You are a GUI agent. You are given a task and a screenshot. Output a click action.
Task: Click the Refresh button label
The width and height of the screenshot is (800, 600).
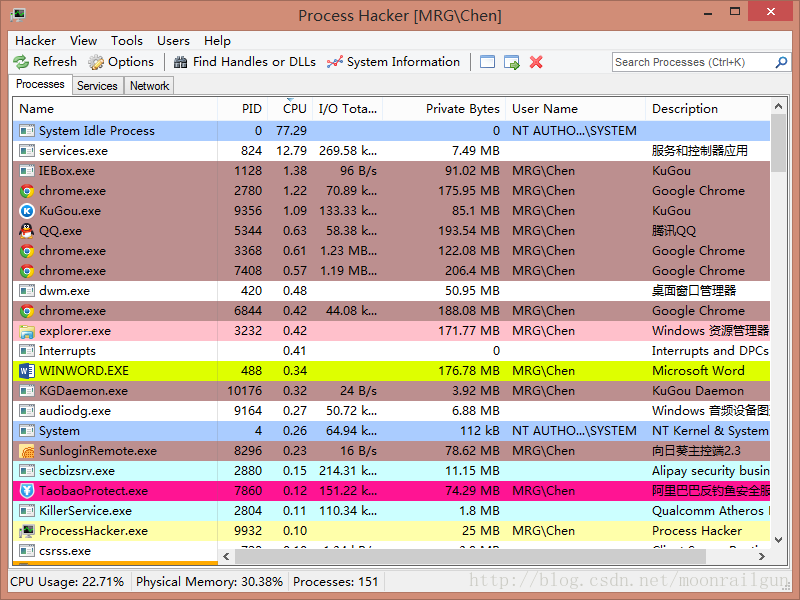55,62
